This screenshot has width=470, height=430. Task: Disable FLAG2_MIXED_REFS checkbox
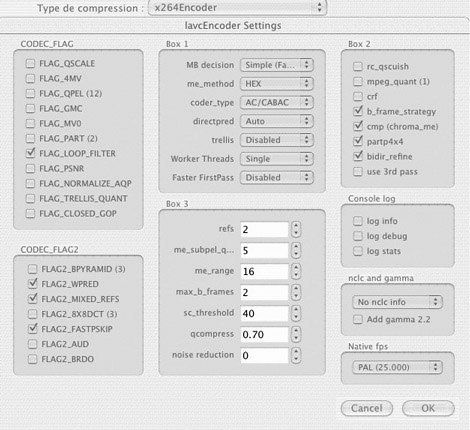point(32,299)
